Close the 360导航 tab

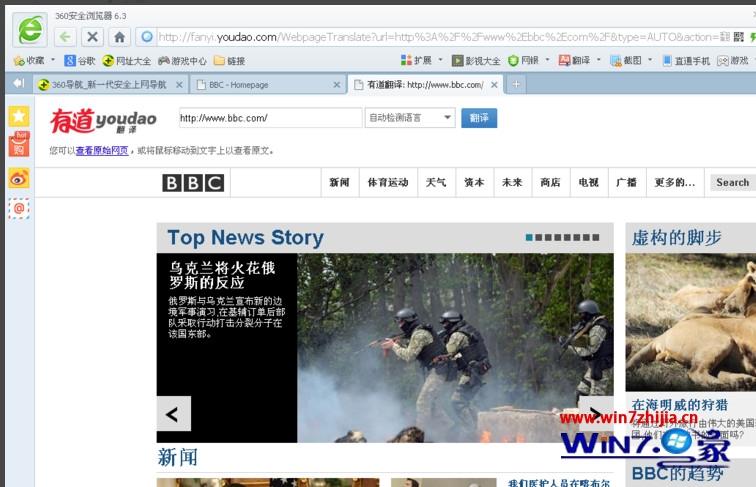pyautogui.click(x=179, y=85)
